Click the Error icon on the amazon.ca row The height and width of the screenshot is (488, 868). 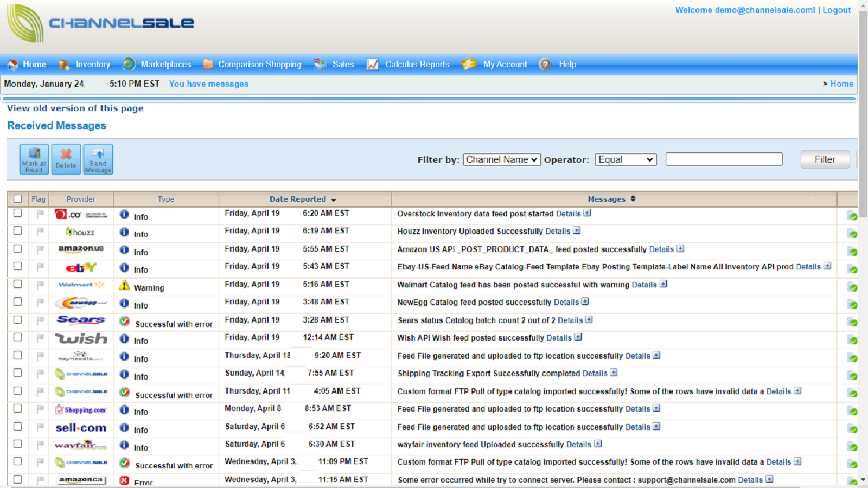[124, 479]
